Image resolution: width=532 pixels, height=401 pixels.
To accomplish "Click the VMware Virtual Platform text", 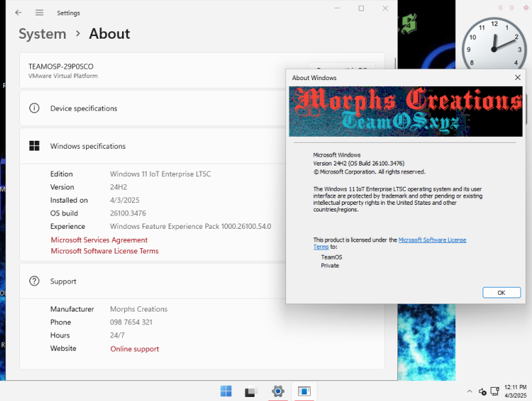I will click(63, 76).
